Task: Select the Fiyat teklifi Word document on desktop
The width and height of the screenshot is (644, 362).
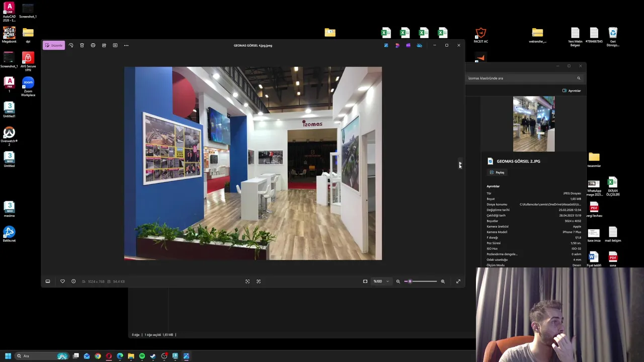Action: coord(594,259)
